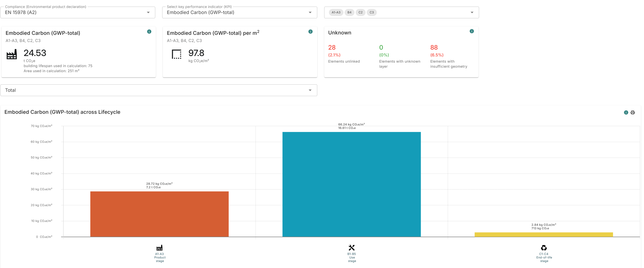Expand the lifecycle stages multi-select dropdown

pos(472,12)
